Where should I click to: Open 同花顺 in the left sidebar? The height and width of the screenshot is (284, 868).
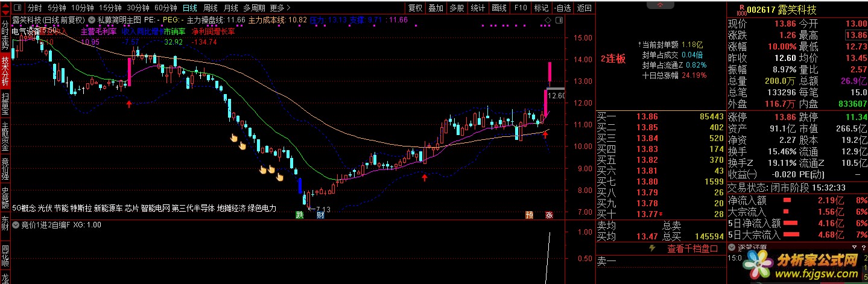[5, 254]
